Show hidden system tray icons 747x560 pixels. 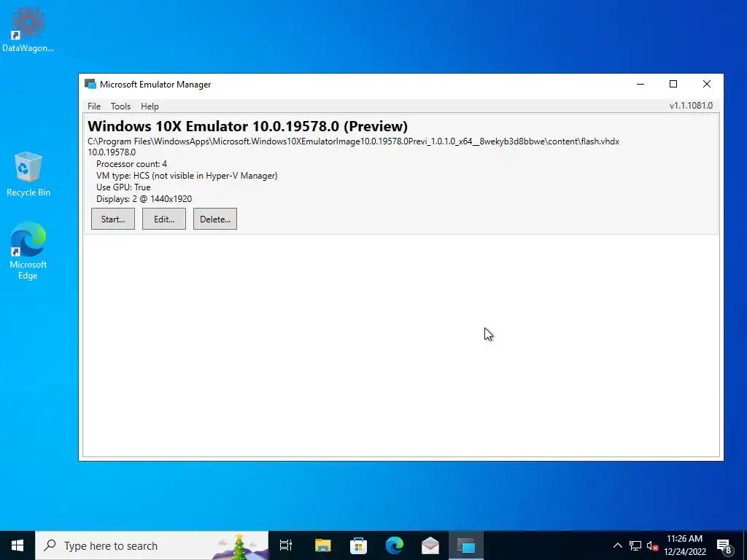point(617,545)
